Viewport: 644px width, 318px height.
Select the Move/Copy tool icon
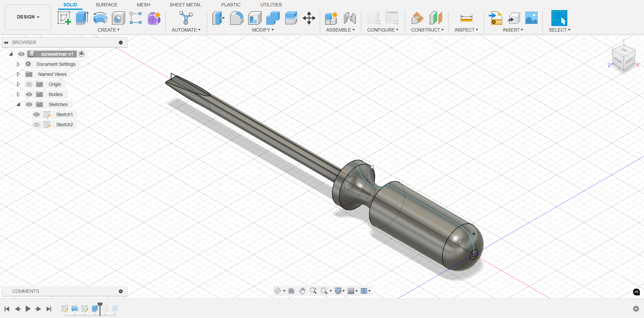pyautogui.click(x=309, y=18)
